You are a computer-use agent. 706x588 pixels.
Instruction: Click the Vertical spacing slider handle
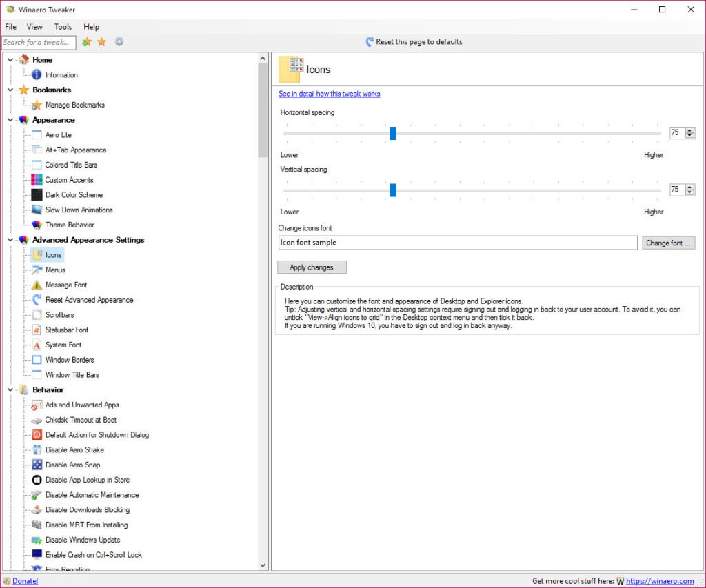click(x=392, y=190)
